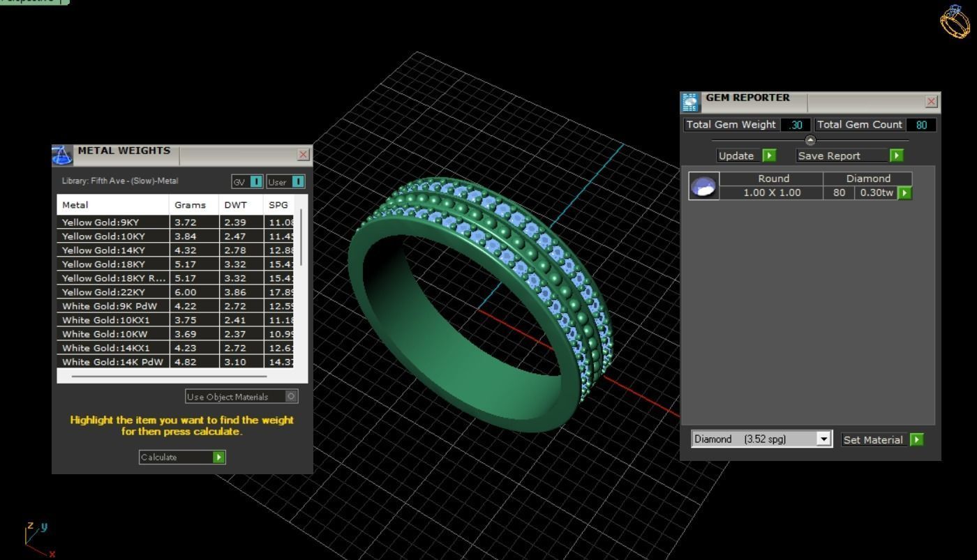This screenshot has width=977, height=560.
Task: Click the 1.00 X 1.00 gem size cell
Action: [771, 192]
